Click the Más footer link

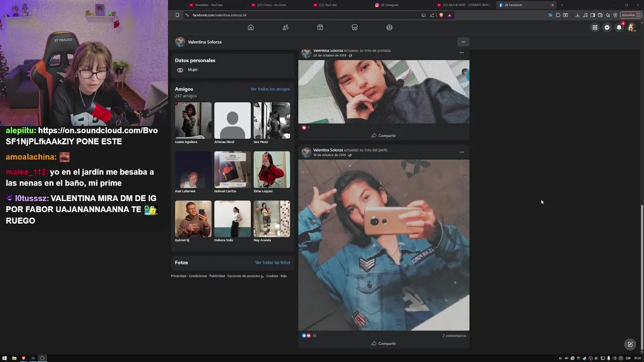(283, 276)
